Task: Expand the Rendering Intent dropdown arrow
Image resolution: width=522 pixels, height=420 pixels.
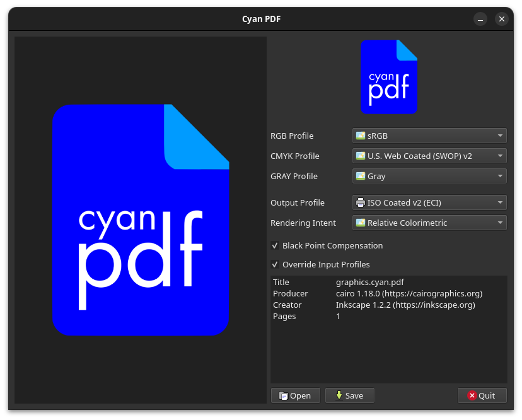Action: click(499, 223)
